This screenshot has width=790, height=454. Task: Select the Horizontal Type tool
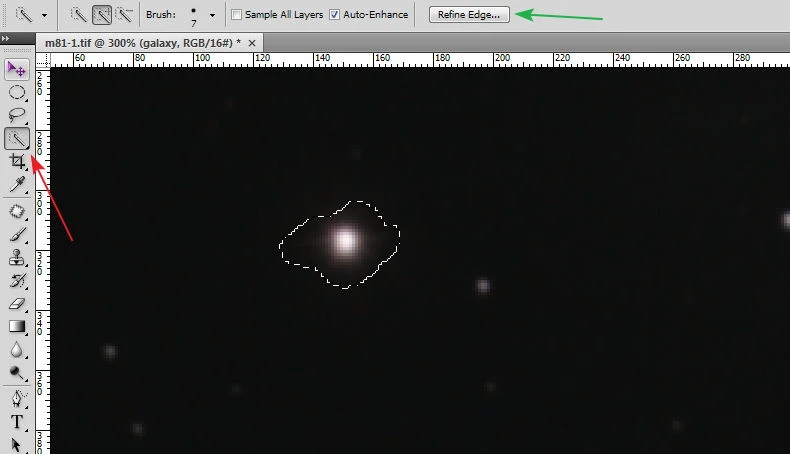click(x=17, y=422)
